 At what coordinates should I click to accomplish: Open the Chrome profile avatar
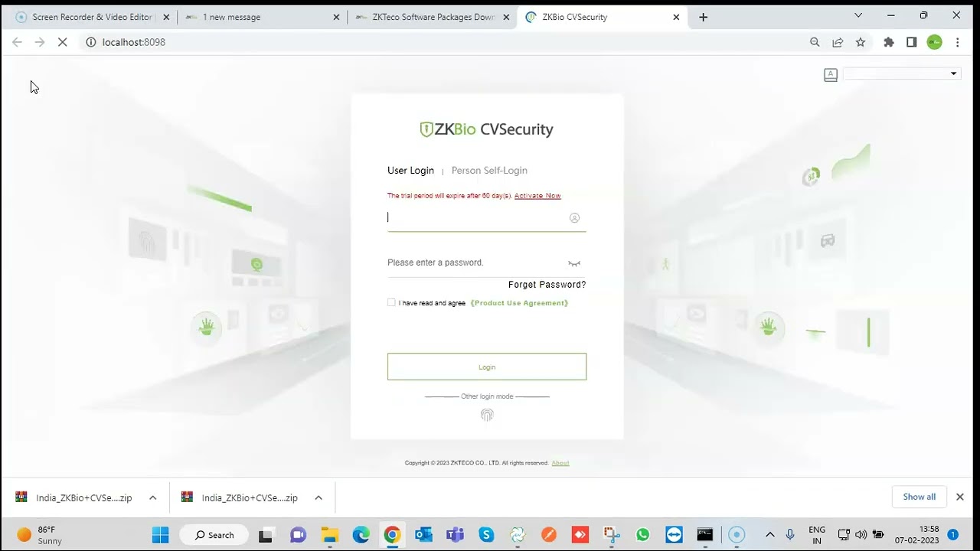coord(934,42)
